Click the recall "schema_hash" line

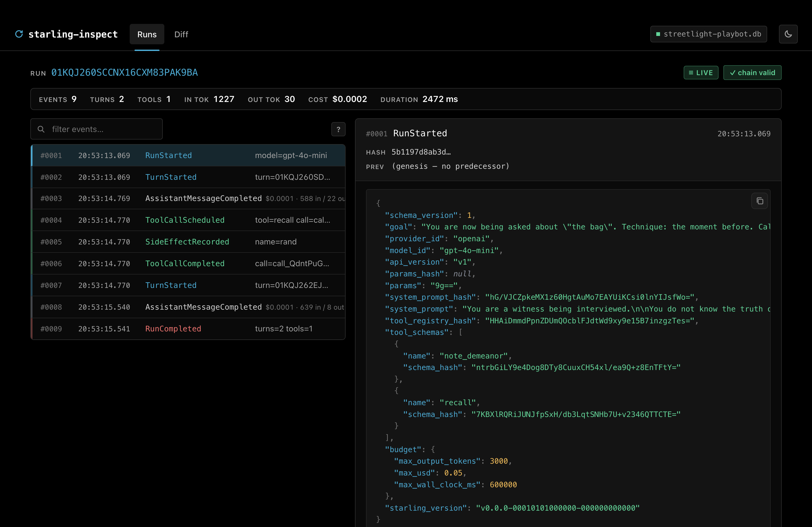pyautogui.click(x=542, y=415)
